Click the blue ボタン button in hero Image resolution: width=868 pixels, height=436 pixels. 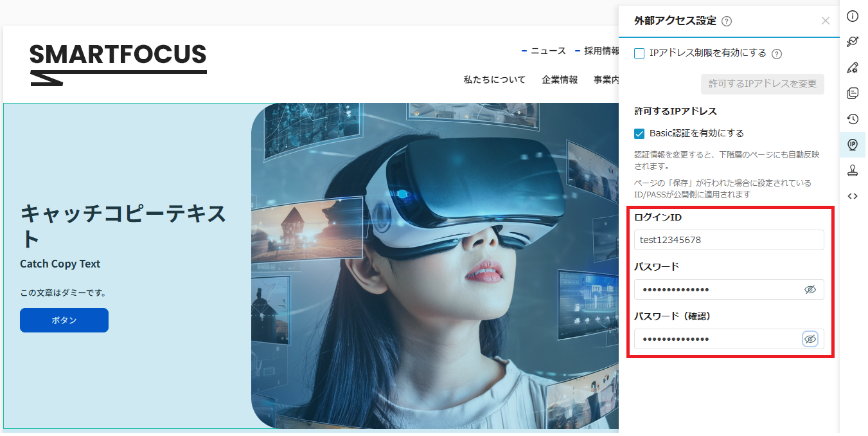point(64,320)
